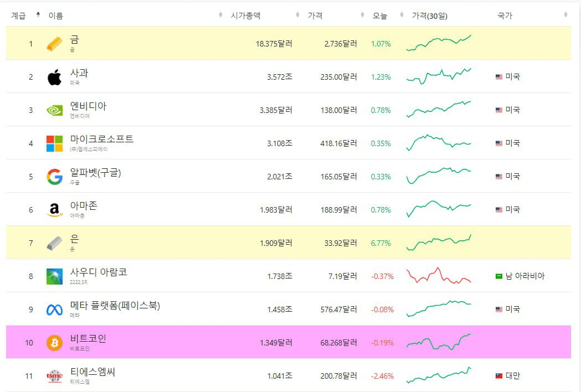The image size is (581, 392).
Task: Click the Meta logo icon
Action: coord(54,310)
